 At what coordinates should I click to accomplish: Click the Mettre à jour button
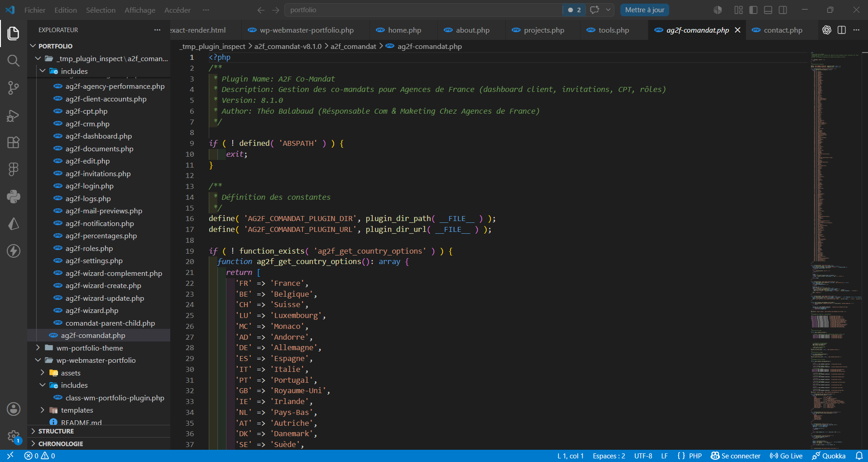(x=645, y=10)
